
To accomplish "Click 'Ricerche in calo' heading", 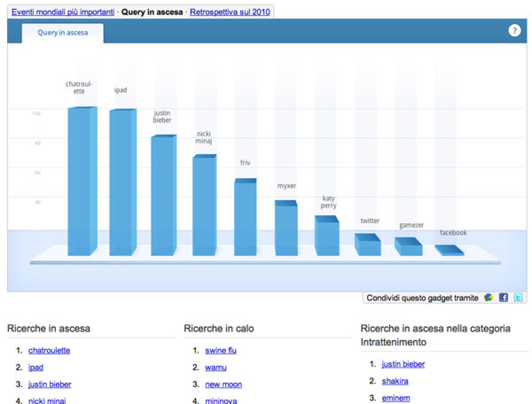I will click(219, 328).
